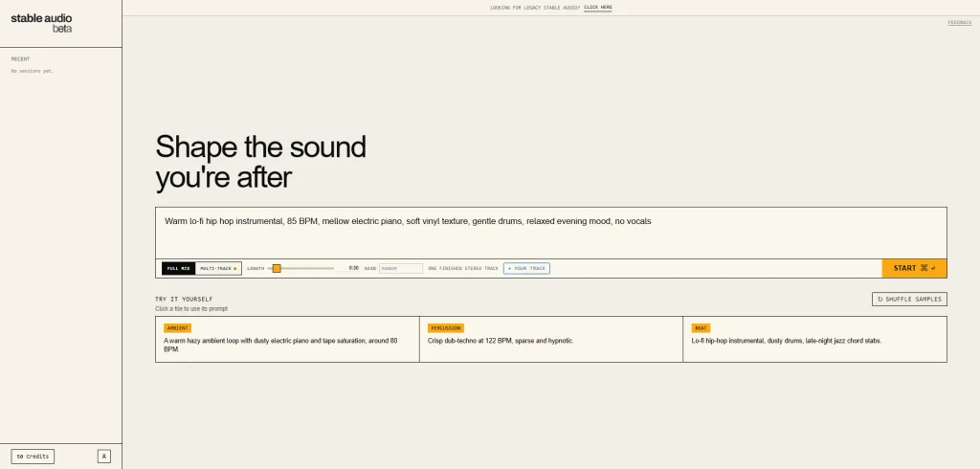Open the user account icon

pos(103,457)
